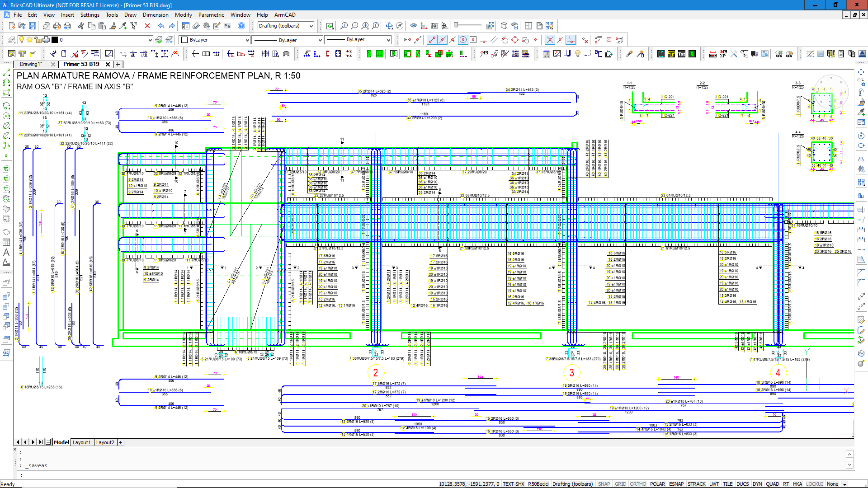Screen dimensions: 868x488
Task: Open the ByLayer color dropdown
Action: click(215, 40)
